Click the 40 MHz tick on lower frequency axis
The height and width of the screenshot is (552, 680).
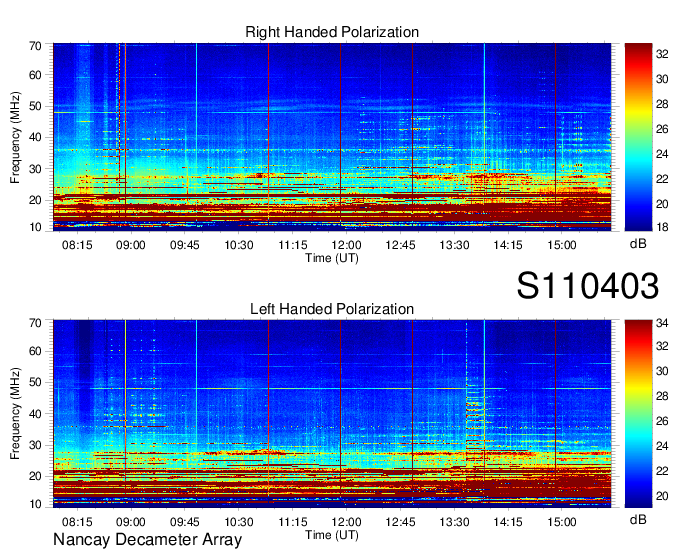pyautogui.click(x=35, y=414)
